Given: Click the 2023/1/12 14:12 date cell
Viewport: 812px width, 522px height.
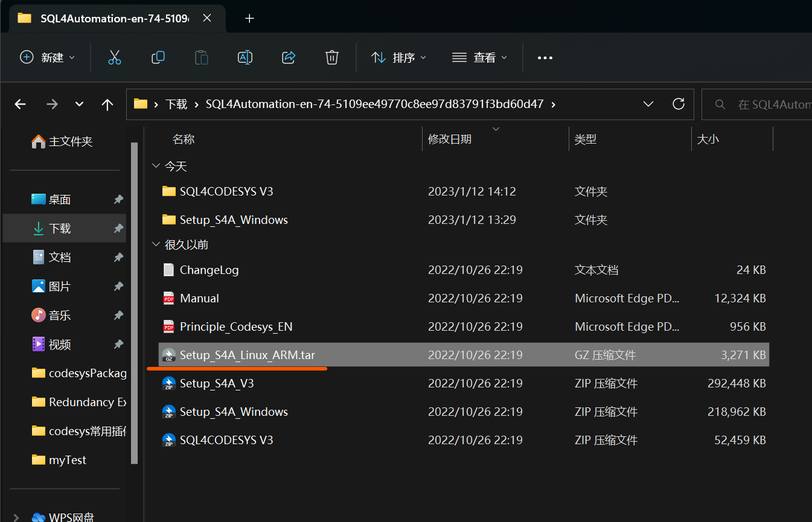Looking at the screenshot, I should pyautogui.click(x=472, y=191).
